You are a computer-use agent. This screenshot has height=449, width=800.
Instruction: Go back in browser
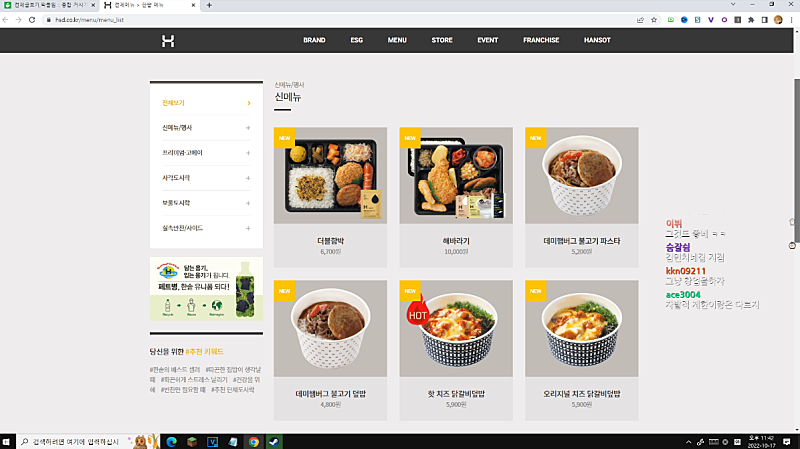(6, 20)
